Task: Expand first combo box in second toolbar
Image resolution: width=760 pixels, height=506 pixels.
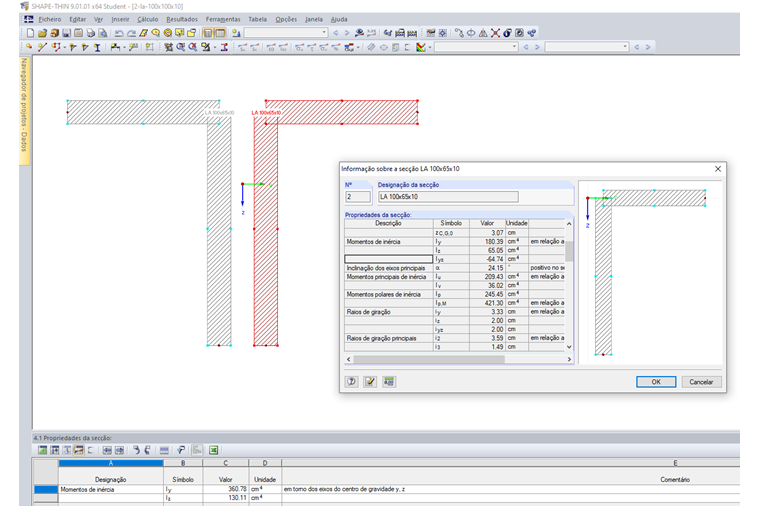Action: pos(514,47)
